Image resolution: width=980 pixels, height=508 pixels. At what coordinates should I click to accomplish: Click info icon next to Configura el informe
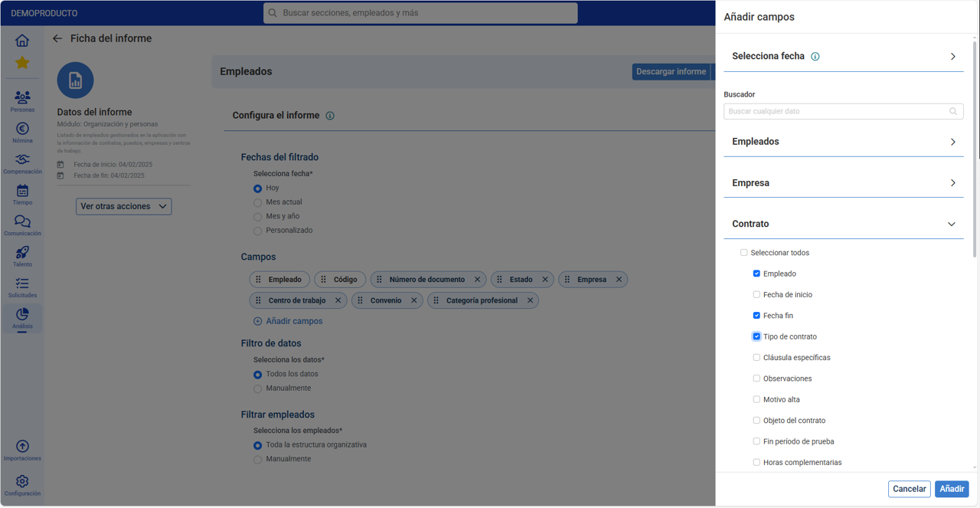coord(330,116)
